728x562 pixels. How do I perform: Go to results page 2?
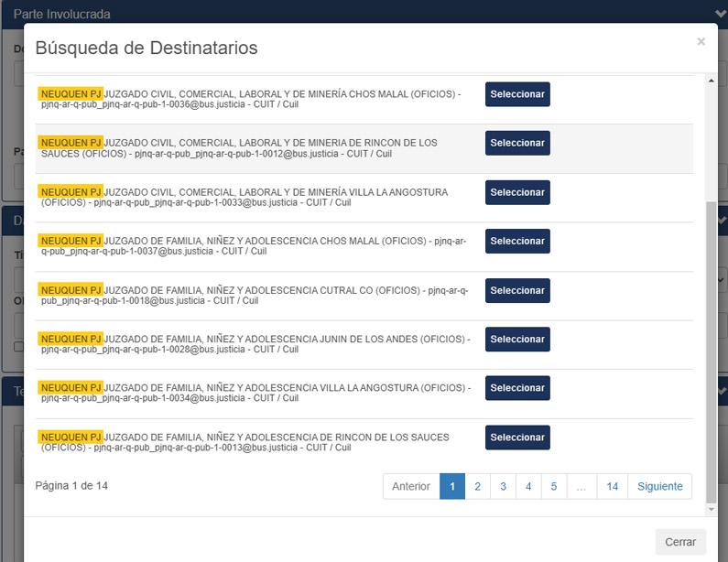[477, 486]
